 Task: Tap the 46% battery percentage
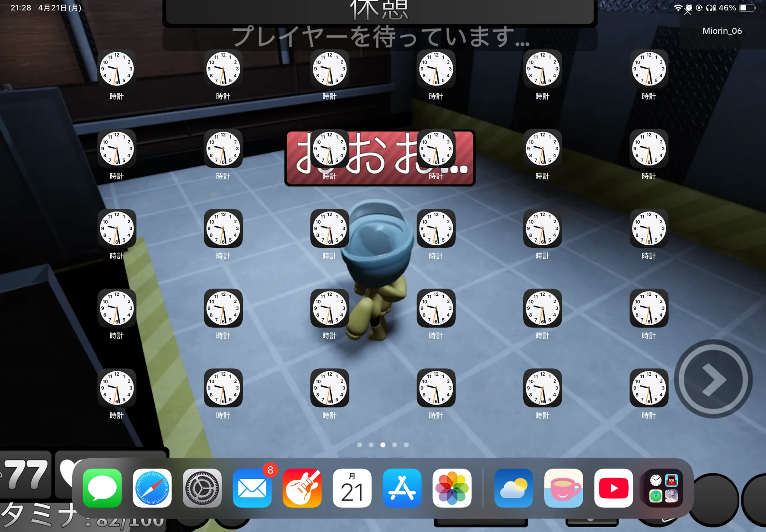tap(727, 8)
